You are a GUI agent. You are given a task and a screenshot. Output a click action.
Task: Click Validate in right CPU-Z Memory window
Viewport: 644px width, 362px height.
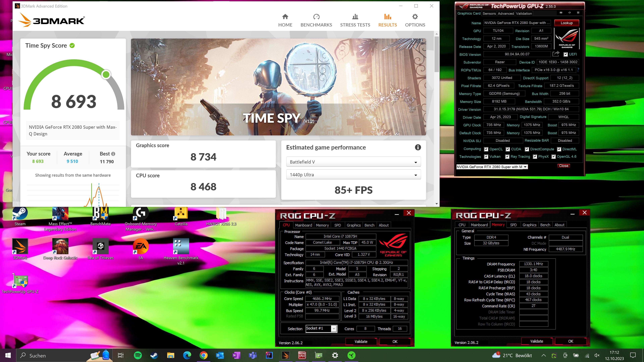click(x=536, y=341)
